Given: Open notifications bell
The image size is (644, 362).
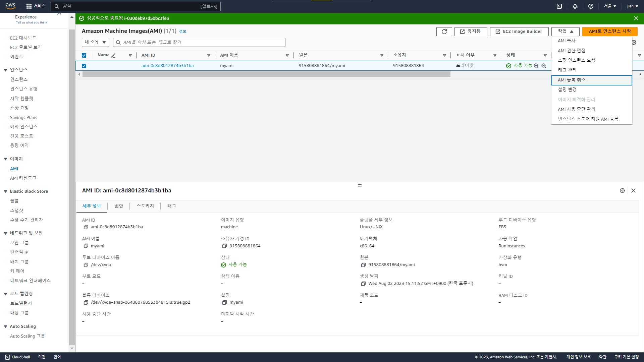Looking at the screenshot, I should coord(575,6).
